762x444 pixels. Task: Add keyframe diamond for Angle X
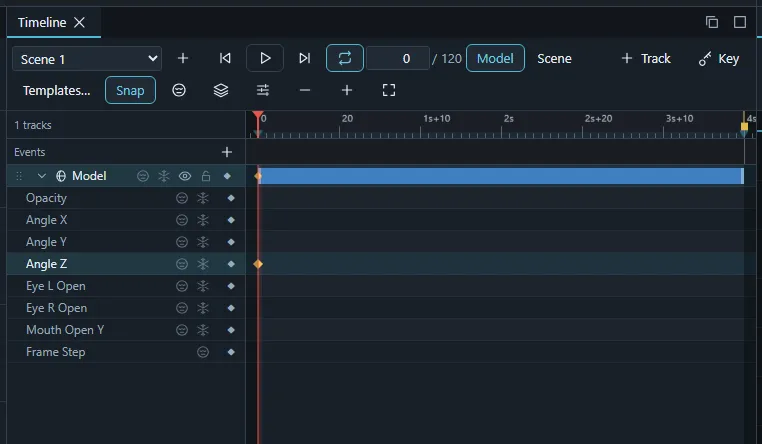click(231, 220)
